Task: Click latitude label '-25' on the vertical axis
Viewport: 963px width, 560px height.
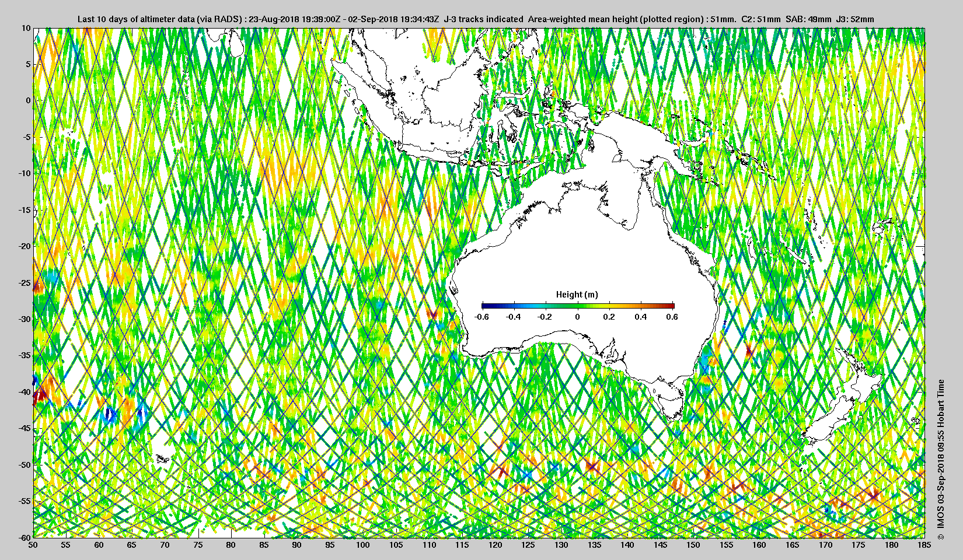Action: point(25,283)
